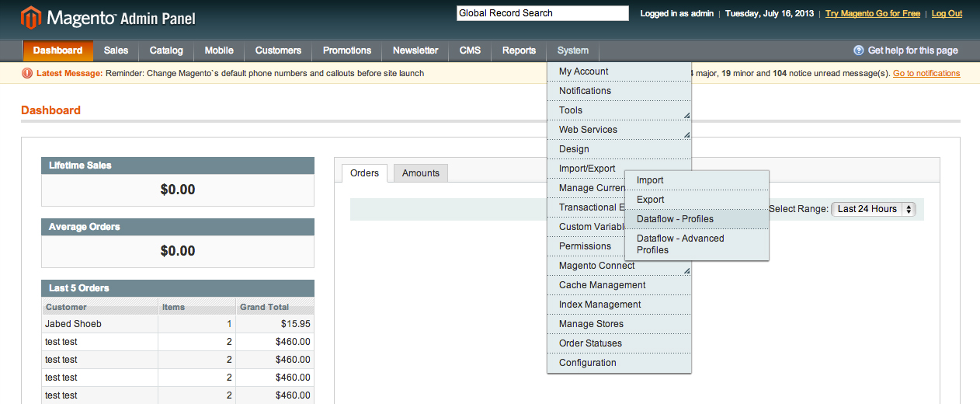Image resolution: width=980 pixels, height=404 pixels.
Task: Click Go to notifications link
Action: click(x=926, y=73)
